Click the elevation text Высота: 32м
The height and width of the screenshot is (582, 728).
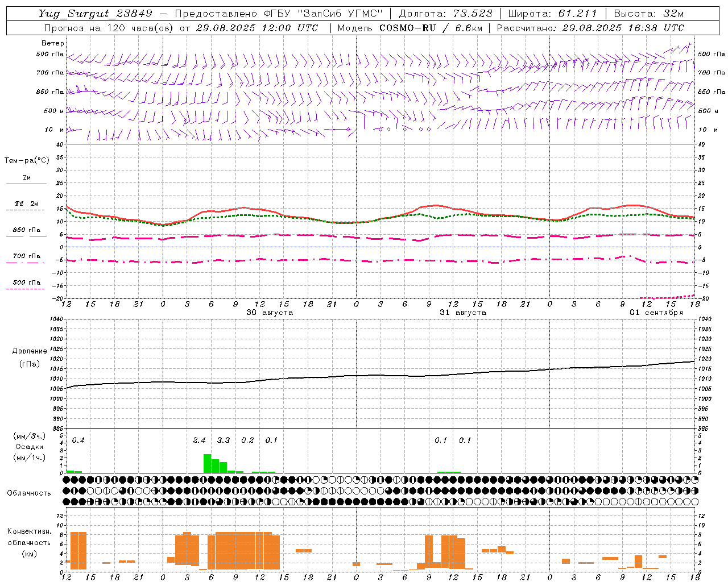[x=648, y=14]
